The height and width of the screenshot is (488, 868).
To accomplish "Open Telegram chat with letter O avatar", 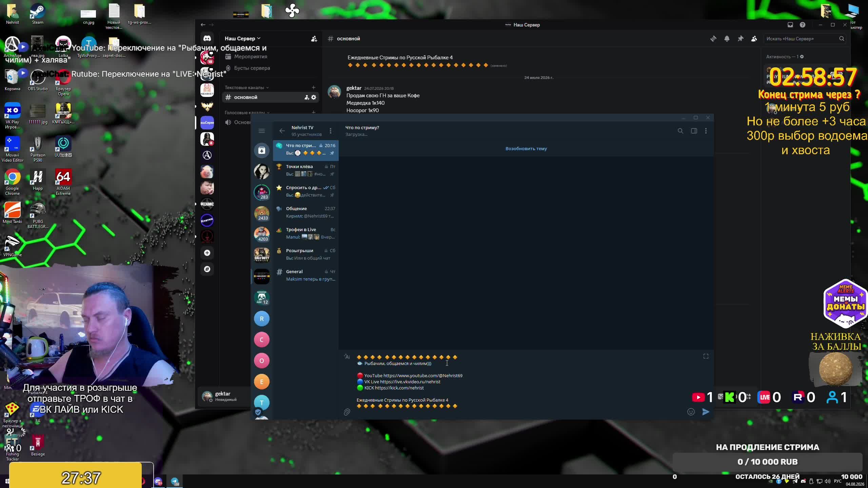I will (x=262, y=361).
